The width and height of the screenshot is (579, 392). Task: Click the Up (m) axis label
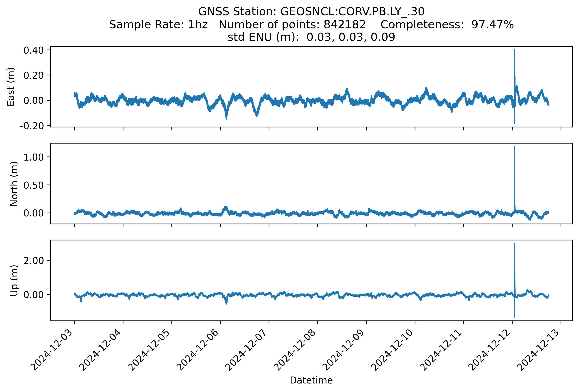[x=14, y=281]
